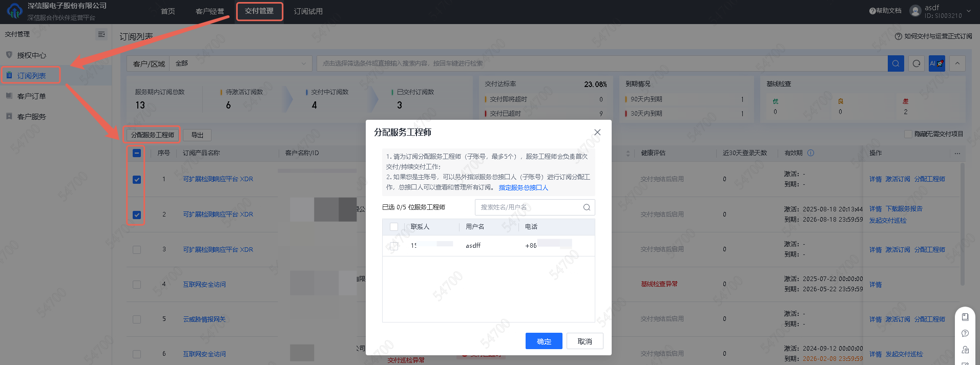
Task: Check the select-all box beside 联系人
Action: click(394, 227)
